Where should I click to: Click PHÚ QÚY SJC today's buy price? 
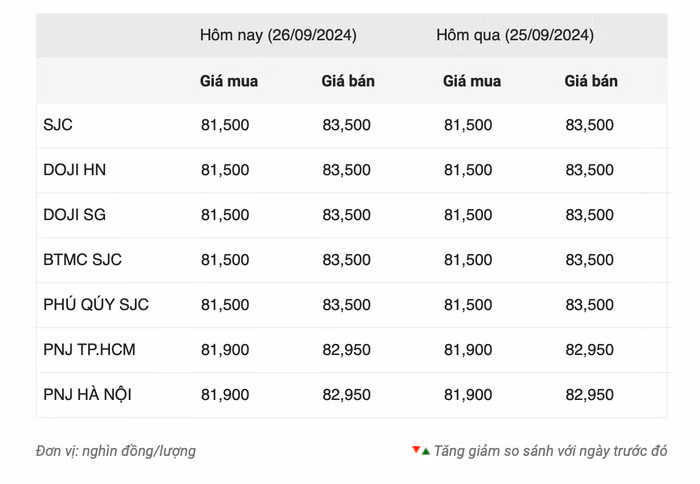[225, 305]
